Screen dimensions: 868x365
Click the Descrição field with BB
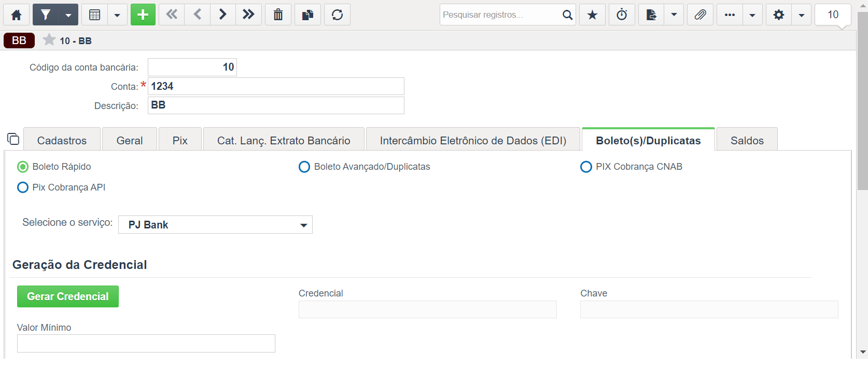(x=276, y=105)
